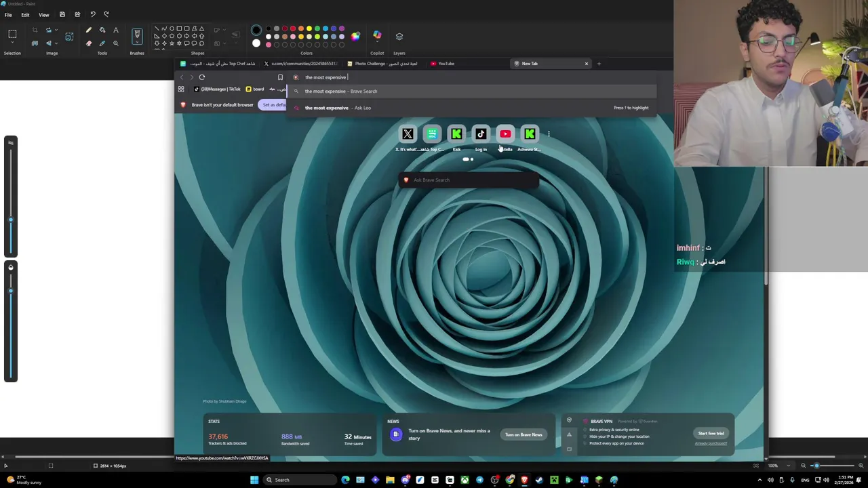Click the Share icon in Paint
868x488 pixels.
77,14
